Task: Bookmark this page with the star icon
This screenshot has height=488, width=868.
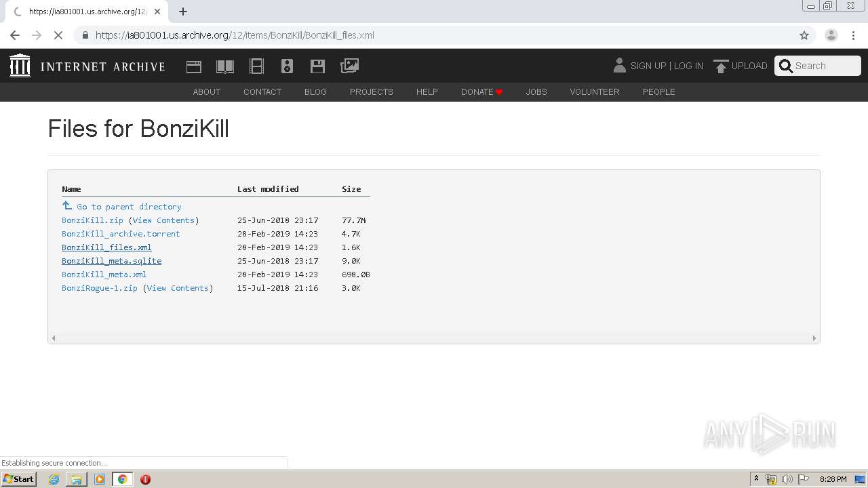Action: point(804,35)
